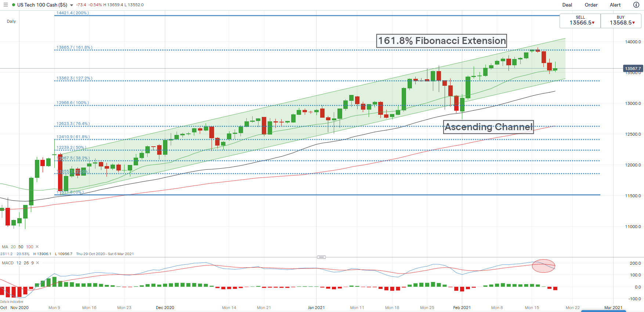The height and width of the screenshot is (312, 644).
Task: Click the bottom time scrollbar handle
Action: [603, 311]
